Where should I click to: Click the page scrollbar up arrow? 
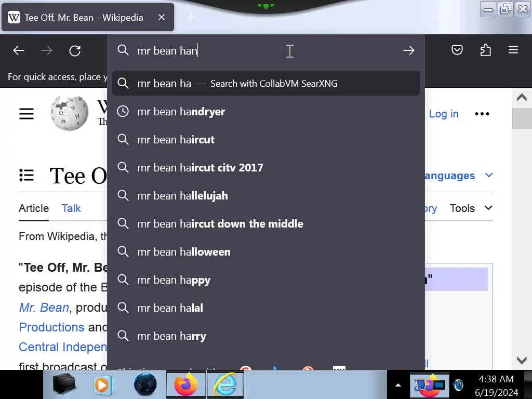coord(522,98)
